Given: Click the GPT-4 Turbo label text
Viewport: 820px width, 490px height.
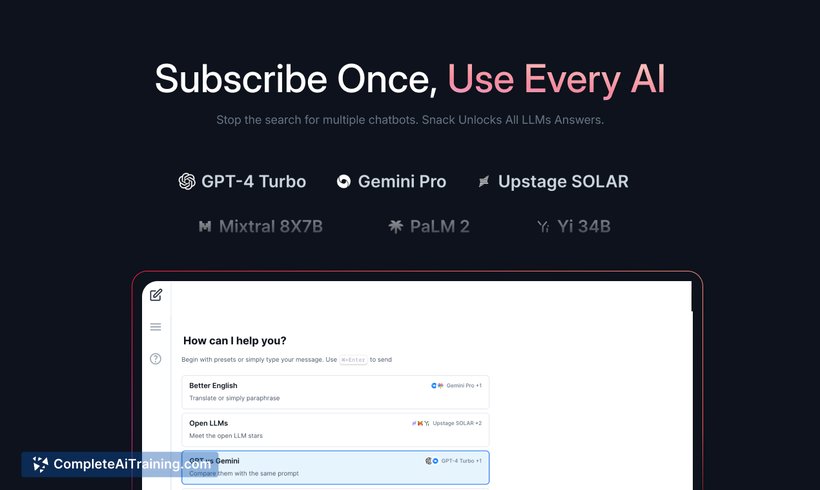Looking at the screenshot, I should [x=254, y=181].
